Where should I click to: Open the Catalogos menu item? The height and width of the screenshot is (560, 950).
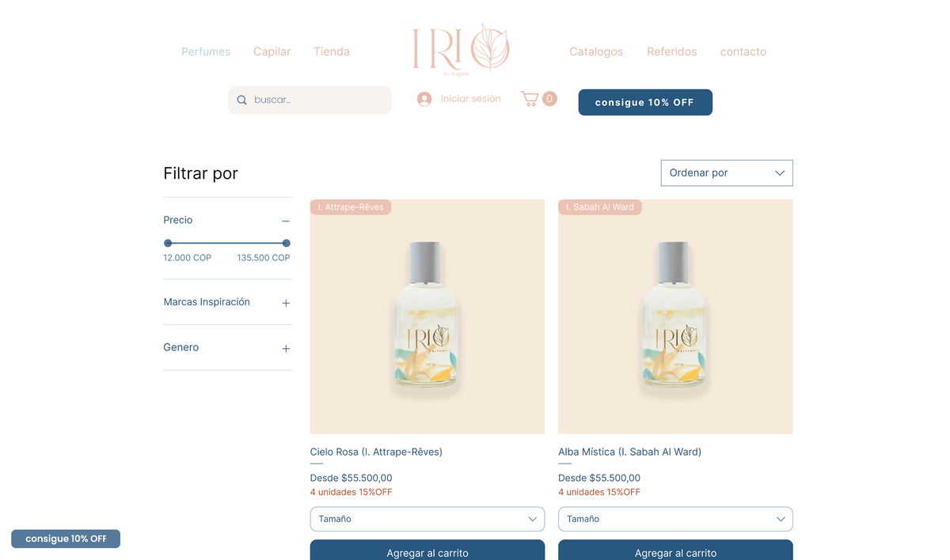[x=596, y=51]
